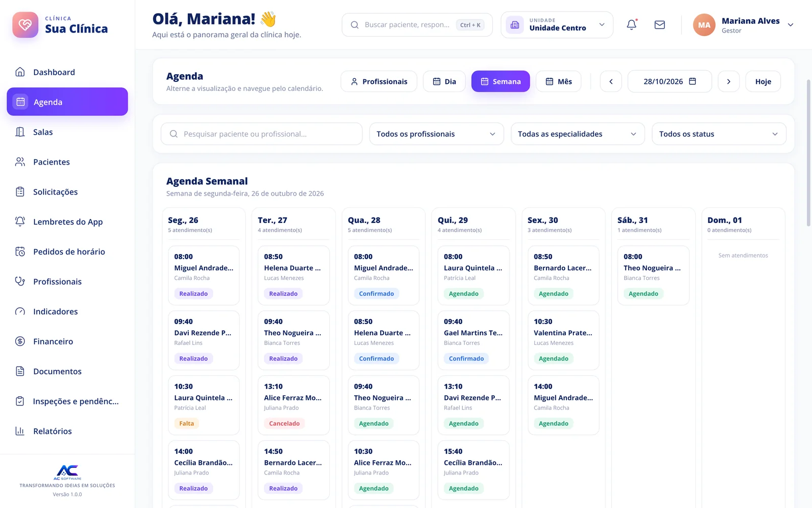The height and width of the screenshot is (508, 812).
Task: Switch to Dia view
Action: pyautogui.click(x=444, y=81)
